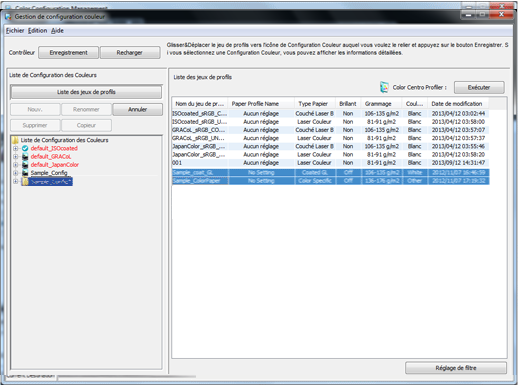Click the Color Specific paper type cell
Image resolution: width=518 pixels, height=385 pixels.
315,181
